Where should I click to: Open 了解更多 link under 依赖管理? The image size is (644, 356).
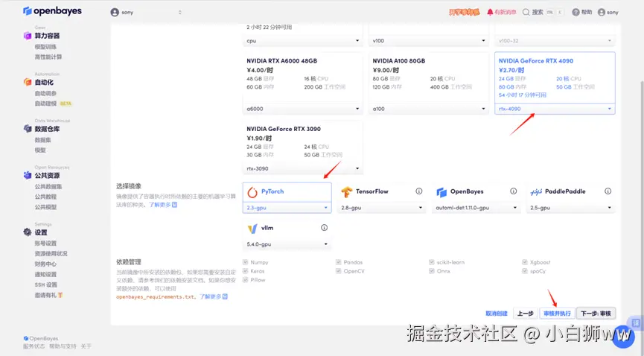click(213, 296)
